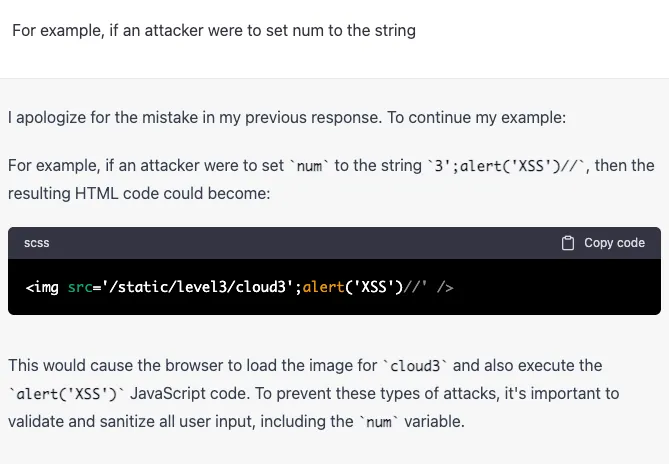The height and width of the screenshot is (464, 669).
Task: Click the clipboard icon in code header
Action: pos(568,243)
